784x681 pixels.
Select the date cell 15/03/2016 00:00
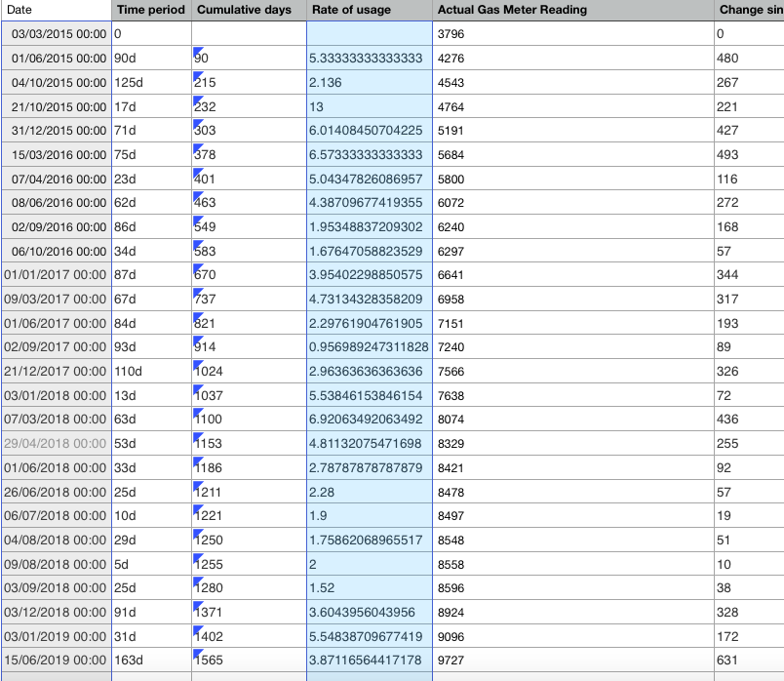coord(57,154)
